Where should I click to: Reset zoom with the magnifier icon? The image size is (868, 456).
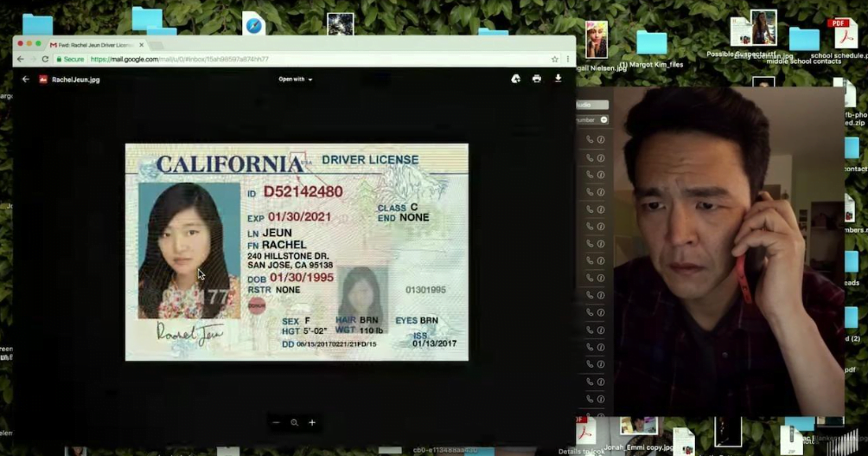(x=294, y=422)
